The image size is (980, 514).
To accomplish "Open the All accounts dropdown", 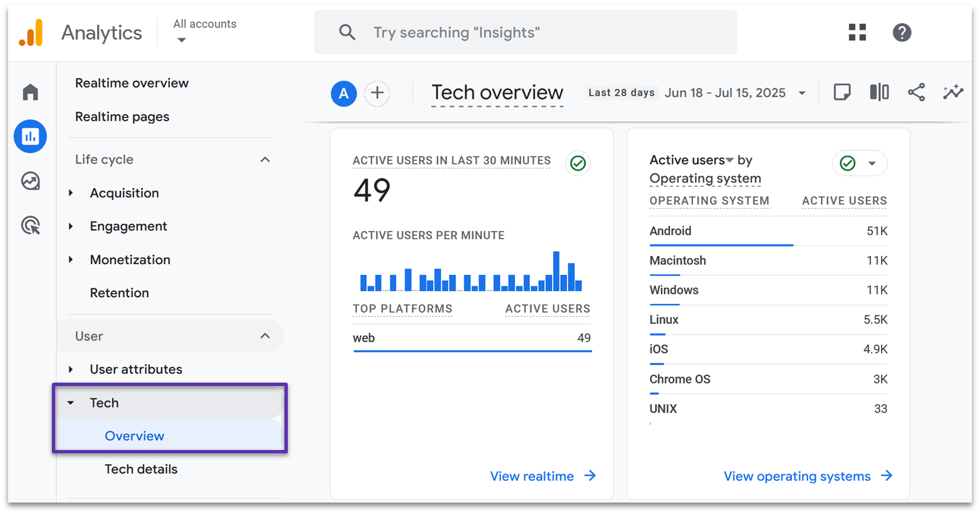I will [x=204, y=31].
